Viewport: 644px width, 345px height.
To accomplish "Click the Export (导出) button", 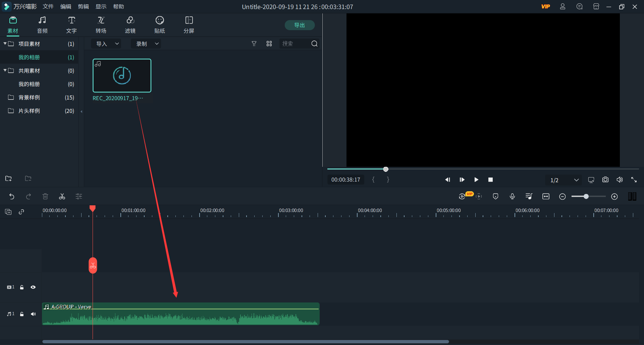I will pyautogui.click(x=299, y=25).
